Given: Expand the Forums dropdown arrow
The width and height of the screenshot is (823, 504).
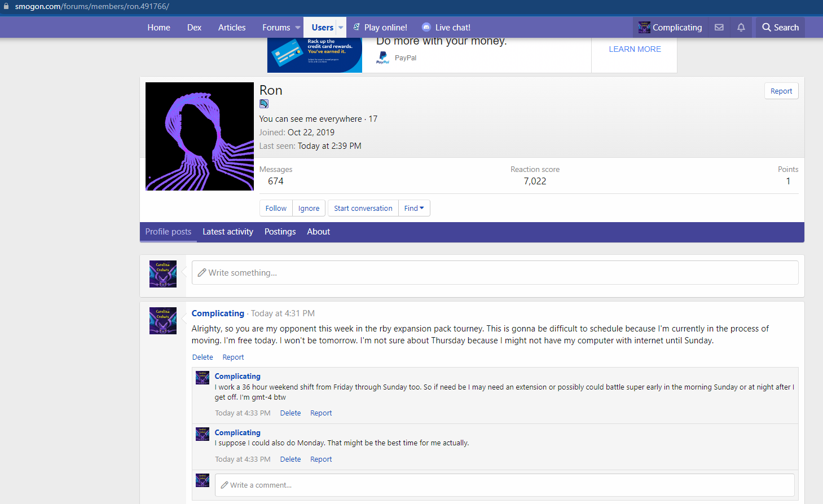Looking at the screenshot, I should point(298,27).
